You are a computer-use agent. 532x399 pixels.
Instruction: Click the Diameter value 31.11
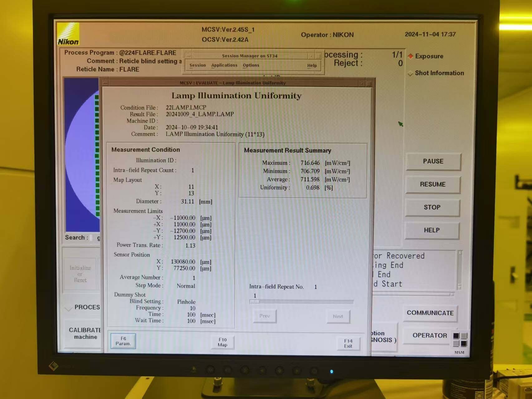point(187,202)
